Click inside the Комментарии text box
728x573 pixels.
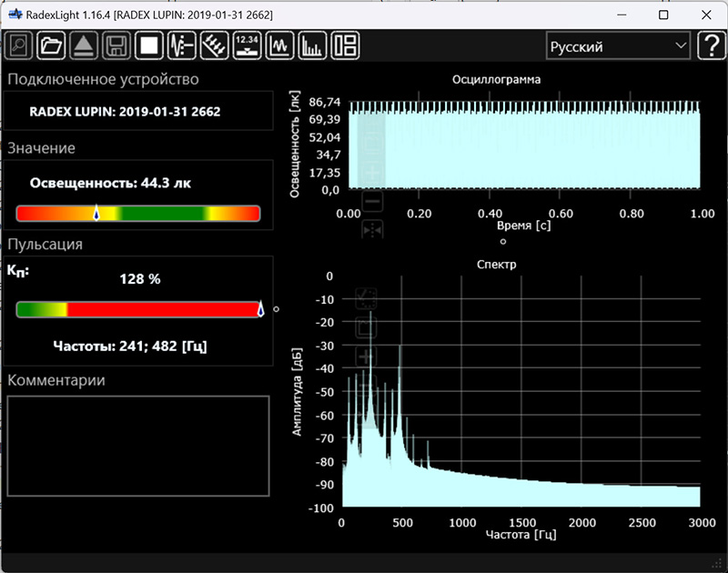[138, 446]
